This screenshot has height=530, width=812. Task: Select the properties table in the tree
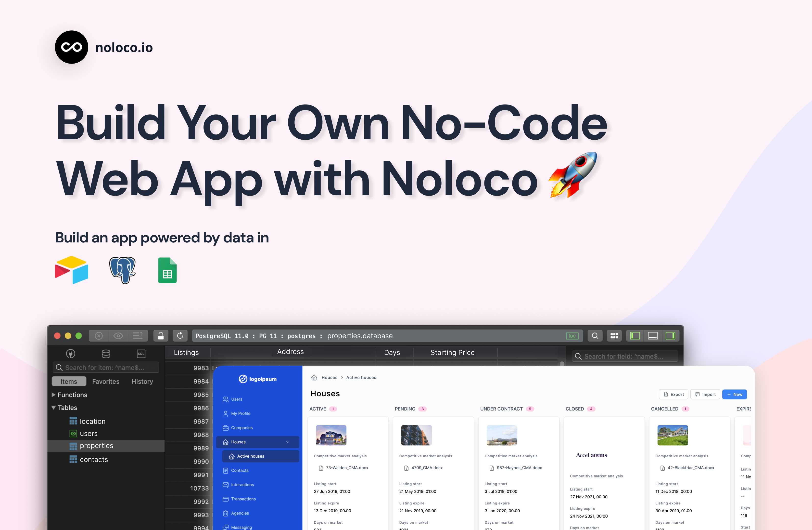[97, 446]
